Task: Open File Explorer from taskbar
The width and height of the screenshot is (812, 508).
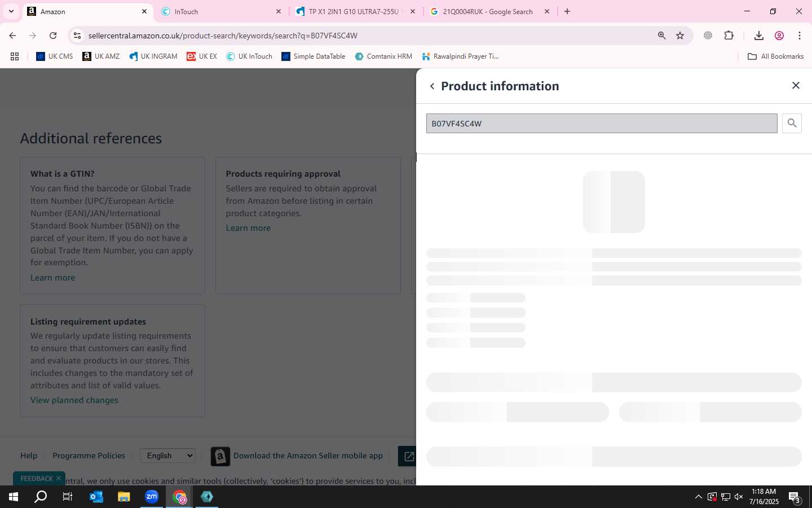Action: 123,497
